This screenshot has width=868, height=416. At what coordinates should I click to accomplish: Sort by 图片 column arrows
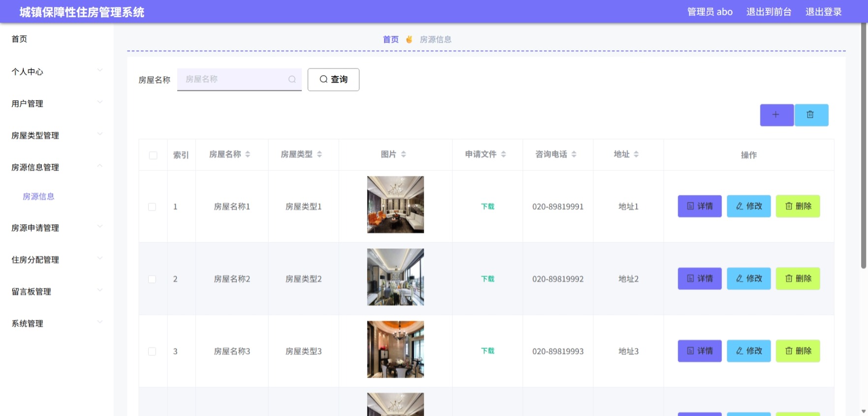coord(404,154)
